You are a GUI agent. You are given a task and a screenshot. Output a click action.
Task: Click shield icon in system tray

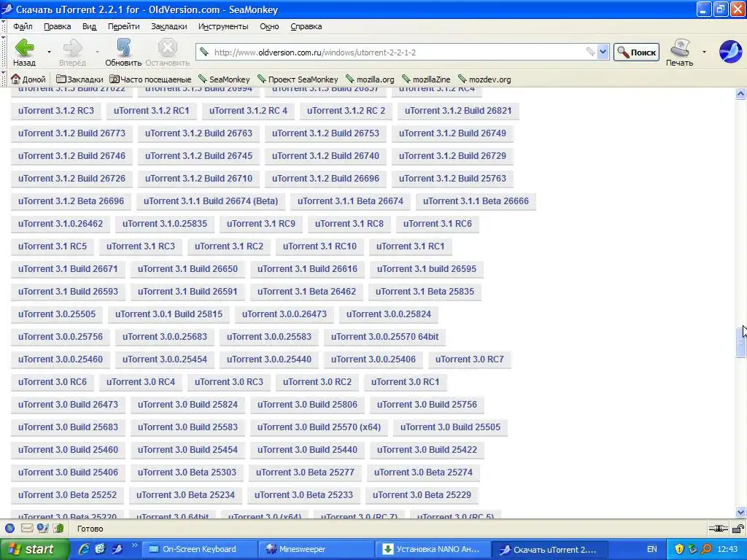tap(679, 549)
